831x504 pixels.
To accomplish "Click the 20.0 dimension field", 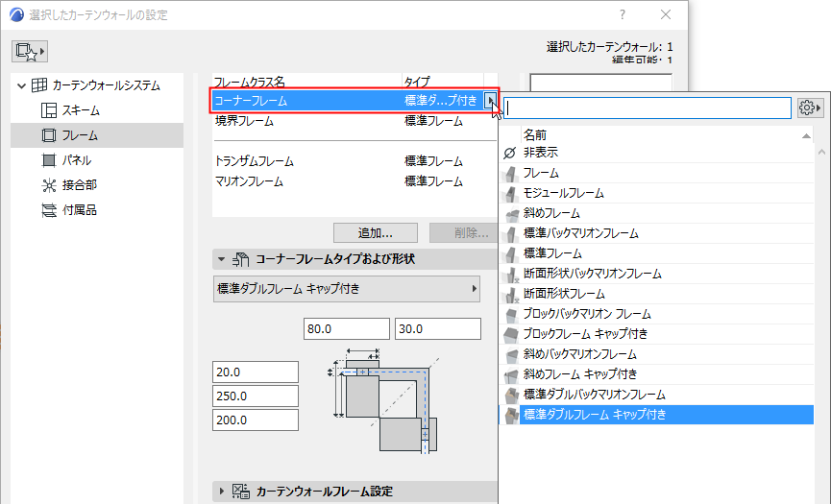I will pos(256,372).
